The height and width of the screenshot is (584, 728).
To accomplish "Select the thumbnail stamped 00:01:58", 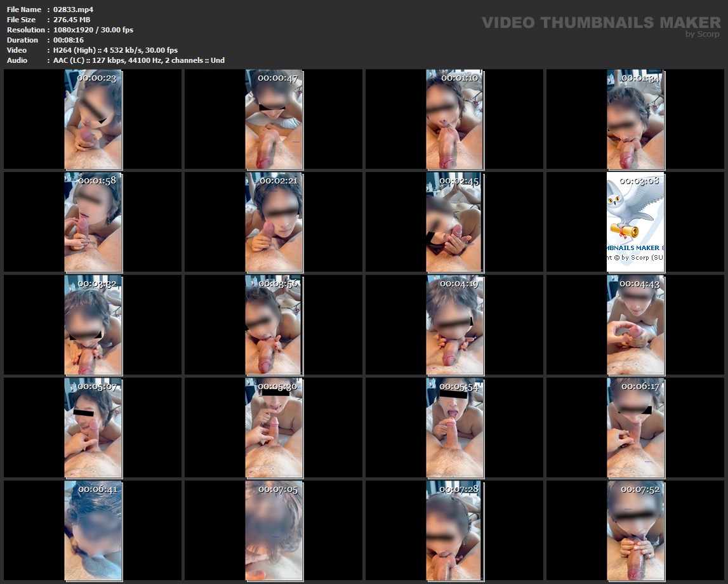I will click(x=93, y=222).
